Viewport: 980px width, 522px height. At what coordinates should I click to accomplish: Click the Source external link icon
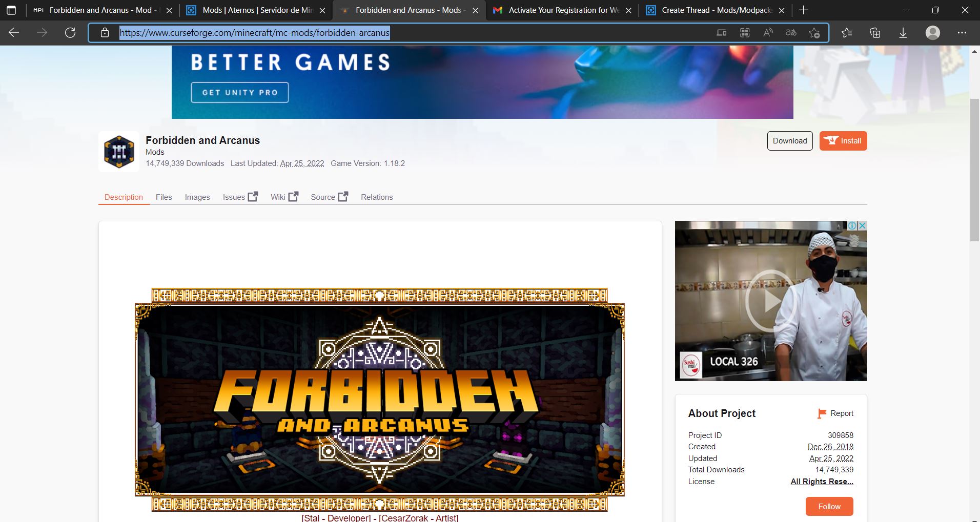tap(343, 197)
